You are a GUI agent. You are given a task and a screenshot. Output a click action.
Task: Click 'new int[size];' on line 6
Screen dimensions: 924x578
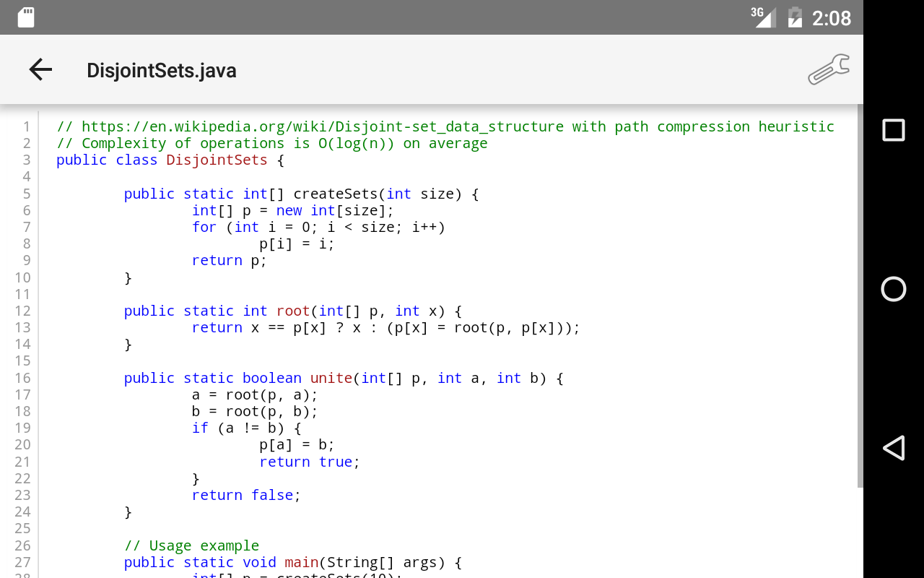tap(335, 210)
